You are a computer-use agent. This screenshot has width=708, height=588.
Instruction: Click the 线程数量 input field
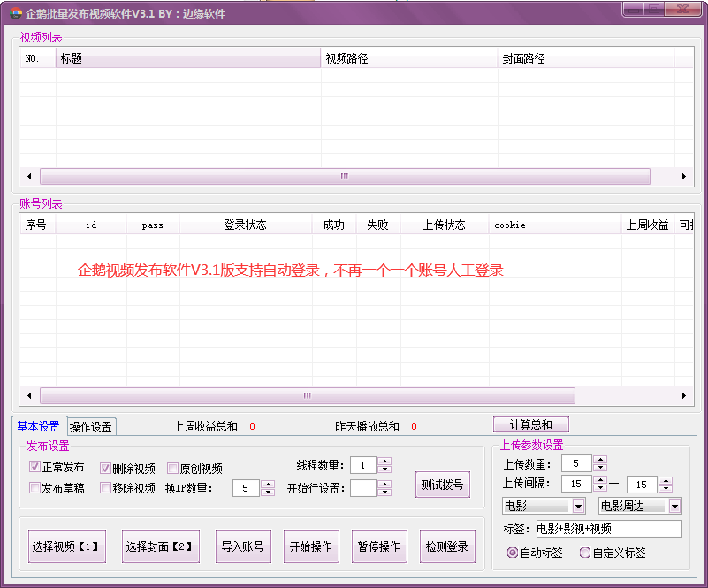click(363, 465)
